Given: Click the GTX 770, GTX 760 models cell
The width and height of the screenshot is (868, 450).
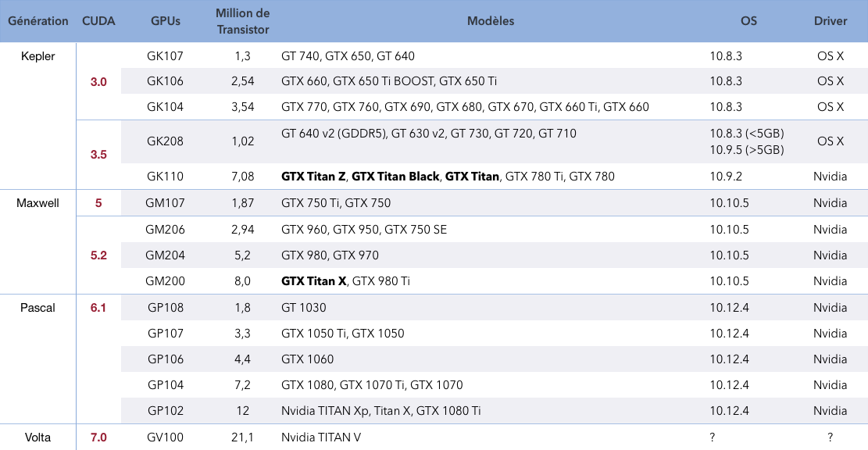Looking at the screenshot, I should pyautogui.click(x=465, y=107).
